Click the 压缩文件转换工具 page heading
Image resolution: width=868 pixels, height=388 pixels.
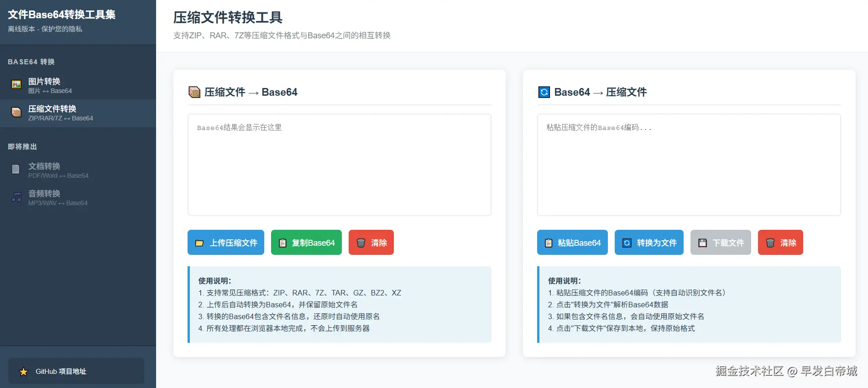[228, 18]
